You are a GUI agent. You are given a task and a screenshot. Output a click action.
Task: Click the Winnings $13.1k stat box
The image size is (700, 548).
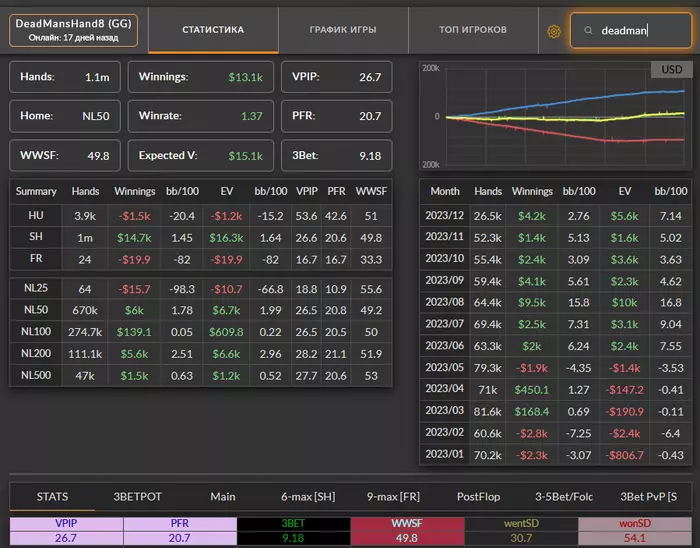(x=200, y=77)
